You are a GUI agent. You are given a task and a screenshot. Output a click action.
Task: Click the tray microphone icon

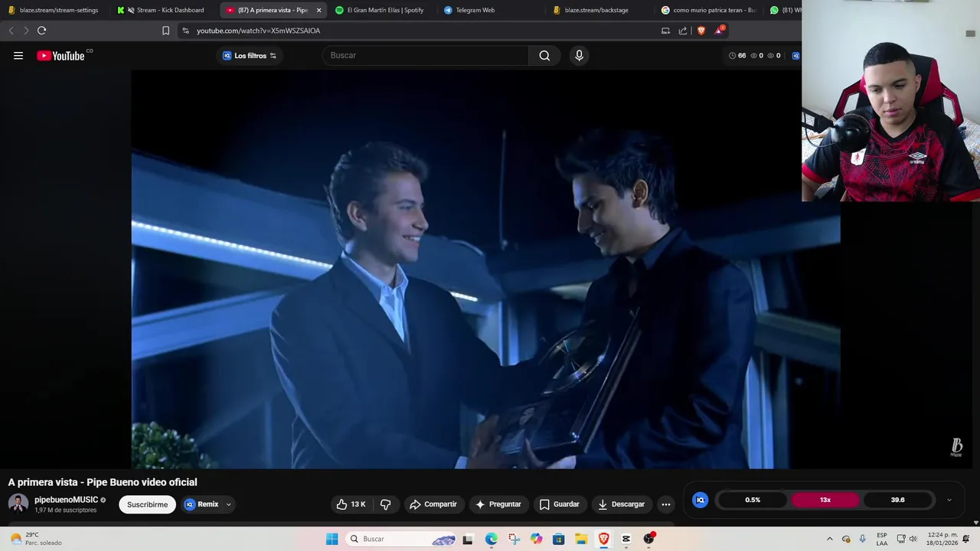863,539
